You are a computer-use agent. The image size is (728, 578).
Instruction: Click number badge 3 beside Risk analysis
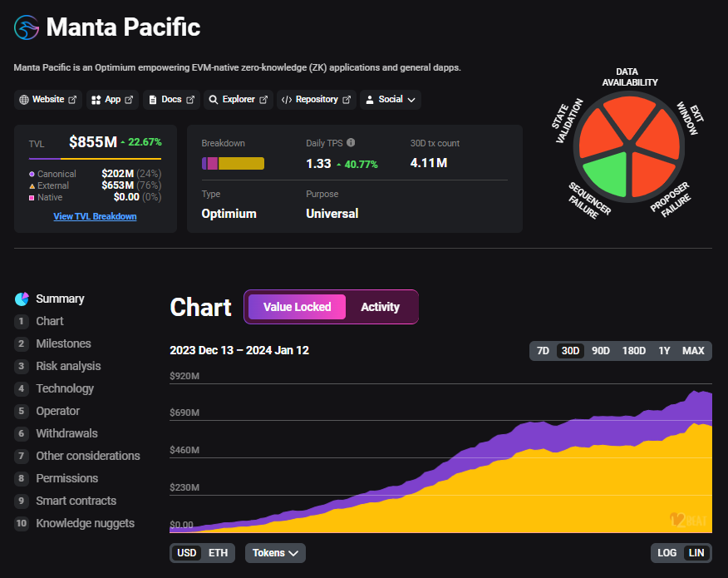pyautogui.click(x=21, y=366)
